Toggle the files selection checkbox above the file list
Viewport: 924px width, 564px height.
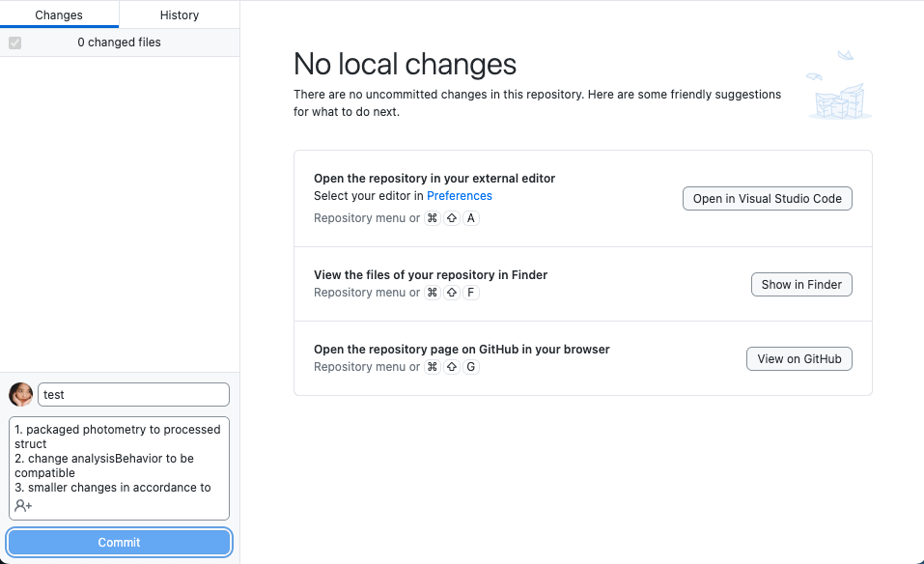click(x=14, y=42)
